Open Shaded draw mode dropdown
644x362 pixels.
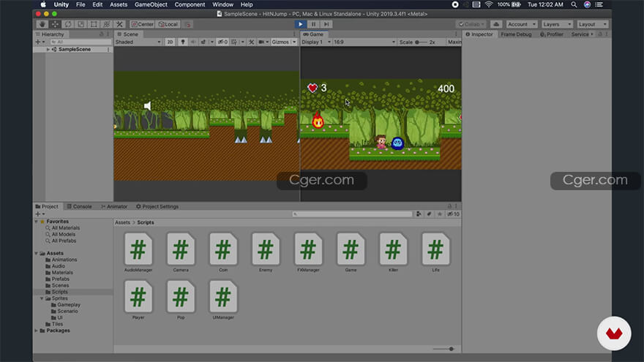click(138, 42)
